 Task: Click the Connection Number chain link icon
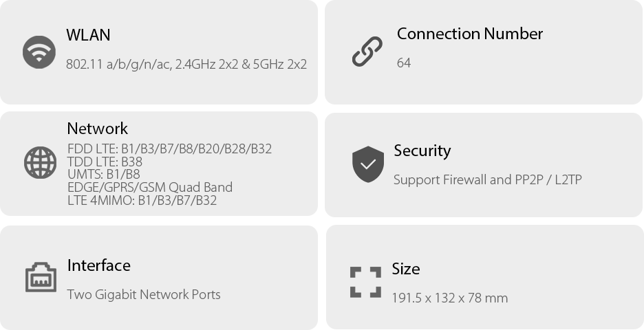pos(367,52)
